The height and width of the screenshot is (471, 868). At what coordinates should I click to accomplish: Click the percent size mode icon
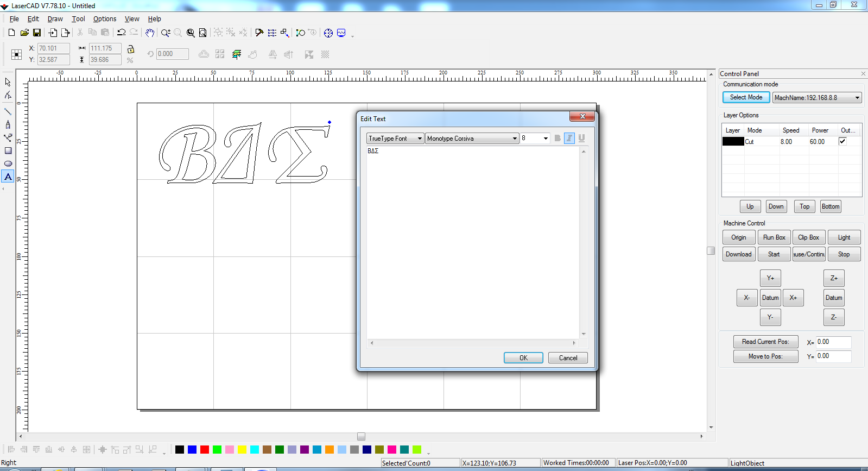point(130,60)
